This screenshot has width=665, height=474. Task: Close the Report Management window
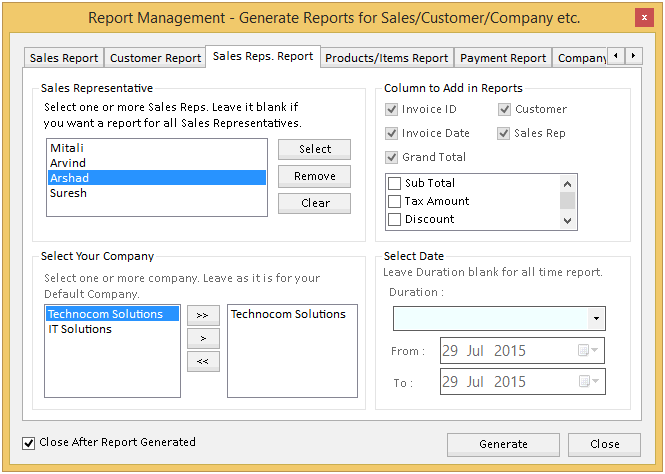tap(644, 18)
